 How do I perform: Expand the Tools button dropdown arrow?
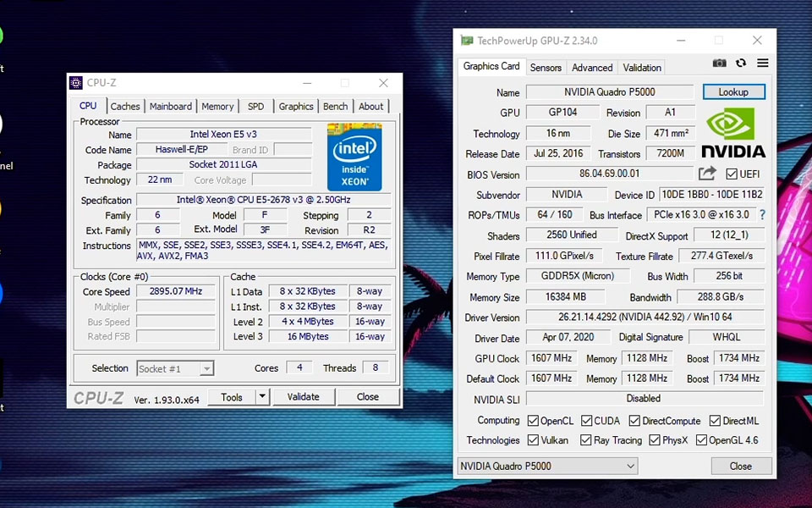tap(262, 396)
